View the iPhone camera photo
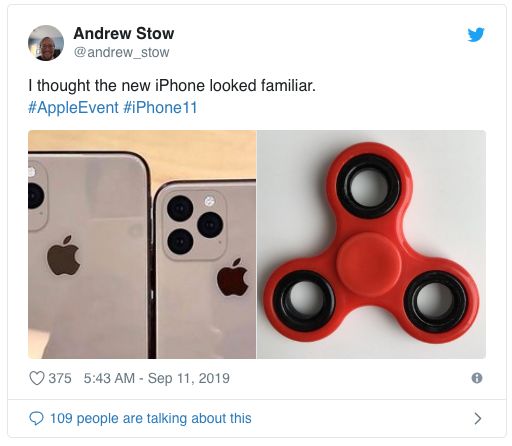The image size is (512, 446). click(x=142, y=244)
